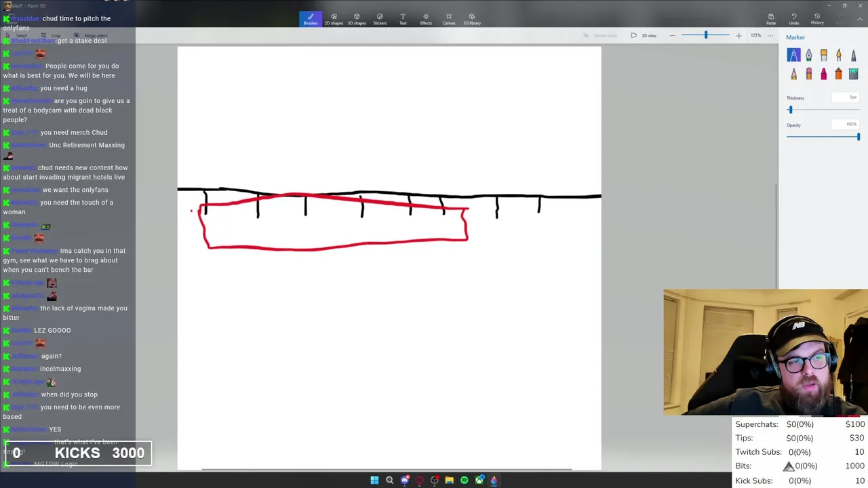Image resolution: width=868 pixels, height=488 pixels.
Task: Open the Text tool tab
Action: 403,19
